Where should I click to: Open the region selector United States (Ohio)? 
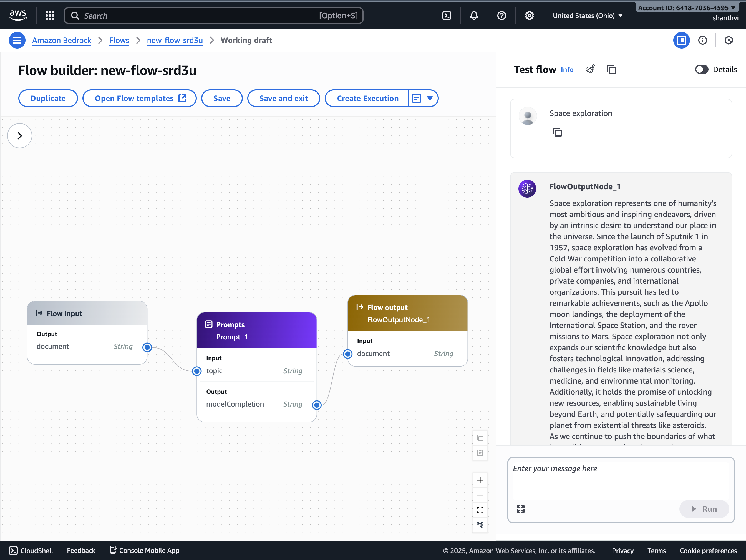tap(587, 16)
